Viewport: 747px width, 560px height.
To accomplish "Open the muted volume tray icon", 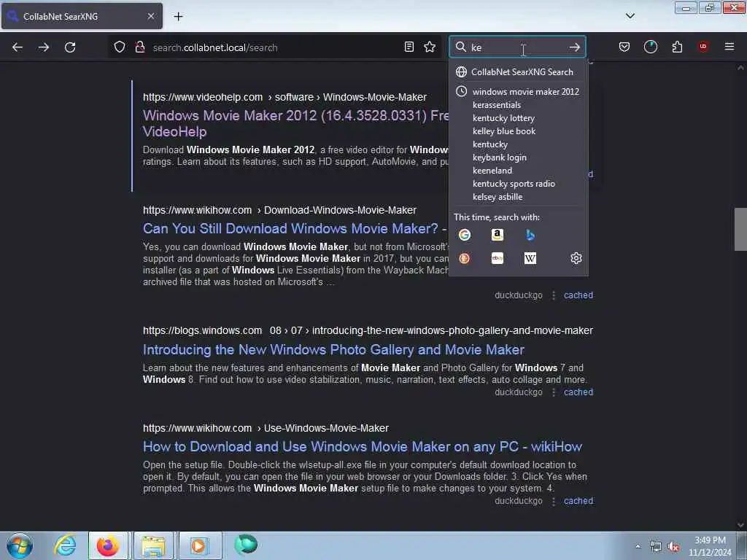I will [x=673, y=547].
